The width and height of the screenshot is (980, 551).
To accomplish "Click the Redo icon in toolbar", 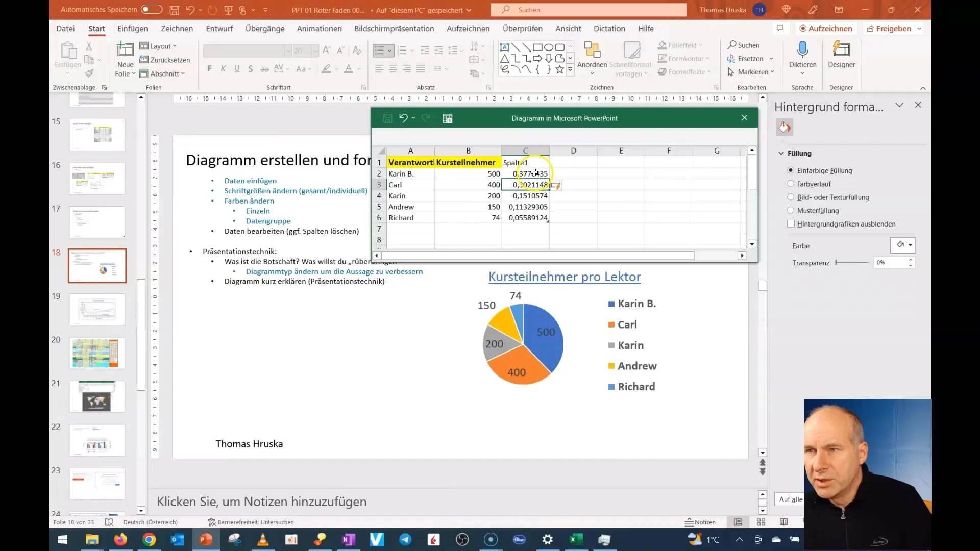I will click(x=214, y=9).
